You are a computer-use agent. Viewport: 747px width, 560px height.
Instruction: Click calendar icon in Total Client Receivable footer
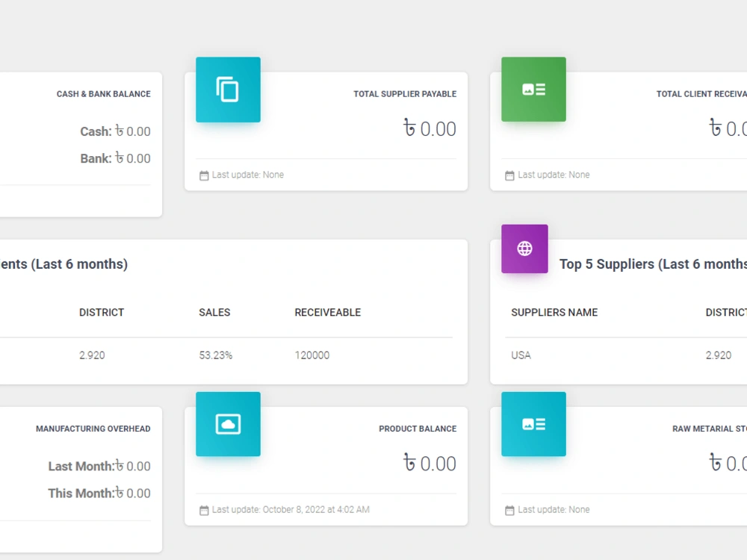click(509, 175)
